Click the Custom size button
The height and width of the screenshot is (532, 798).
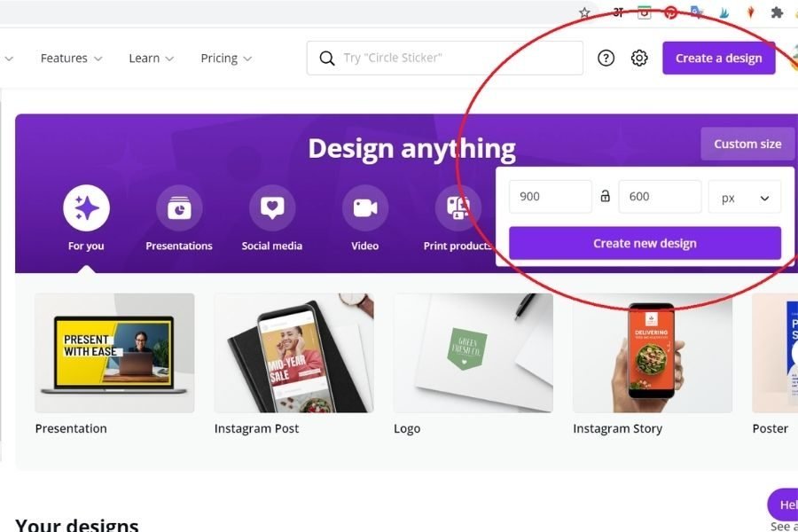click(x=747, y=144)
